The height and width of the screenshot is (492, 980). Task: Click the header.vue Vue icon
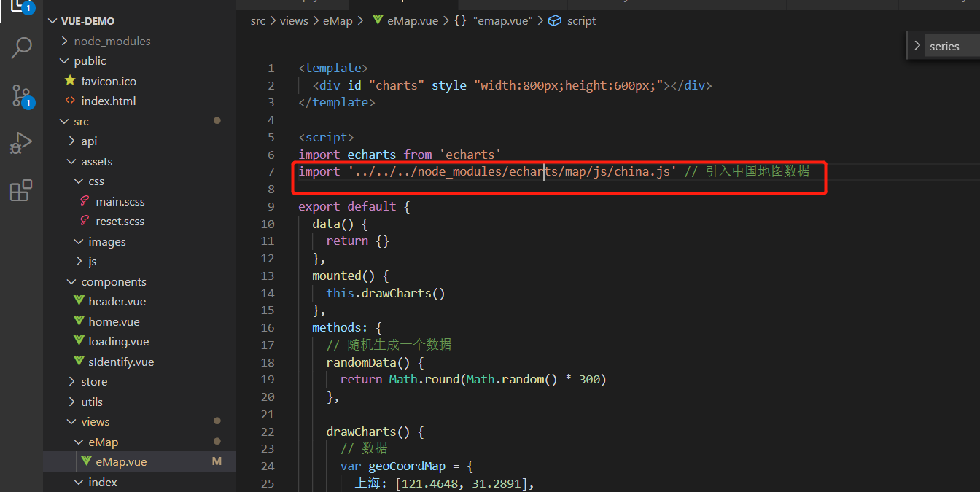(x=79, y=301)
